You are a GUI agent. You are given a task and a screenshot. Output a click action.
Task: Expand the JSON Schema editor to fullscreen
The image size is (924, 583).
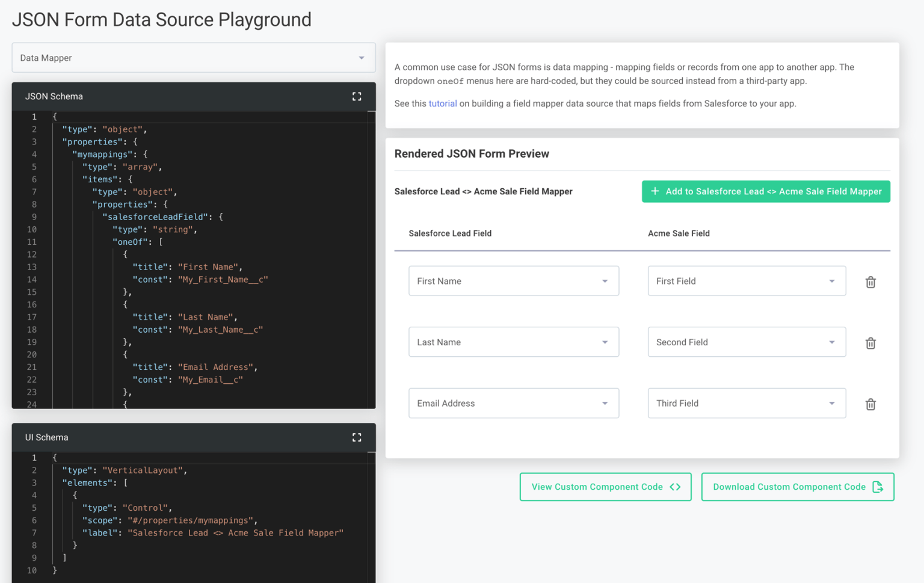(x=357, y=96)
